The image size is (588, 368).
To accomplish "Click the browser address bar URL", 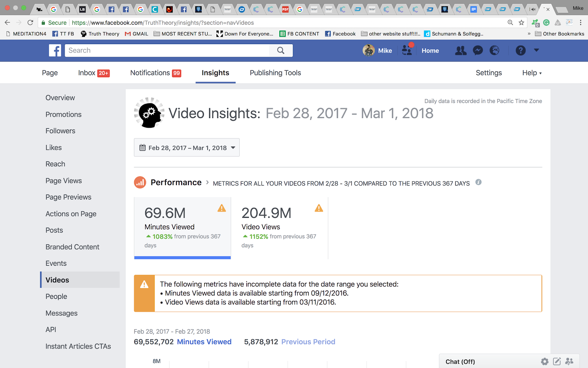I will click(163, 22).
